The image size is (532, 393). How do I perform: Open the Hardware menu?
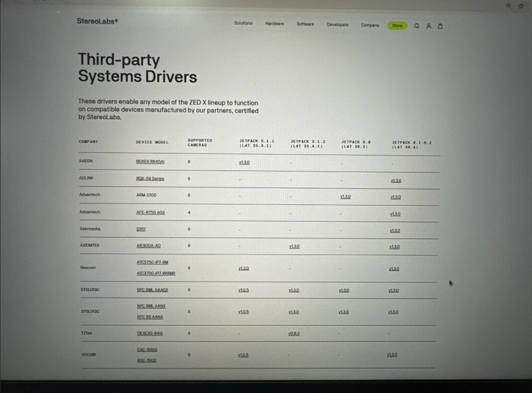pyautogui.click(x=274, y=24)
